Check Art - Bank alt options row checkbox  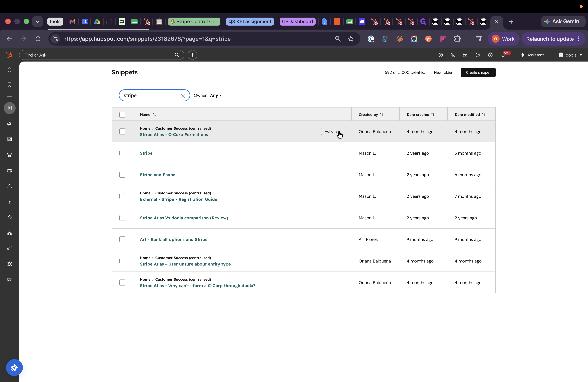tap(122, 239)
